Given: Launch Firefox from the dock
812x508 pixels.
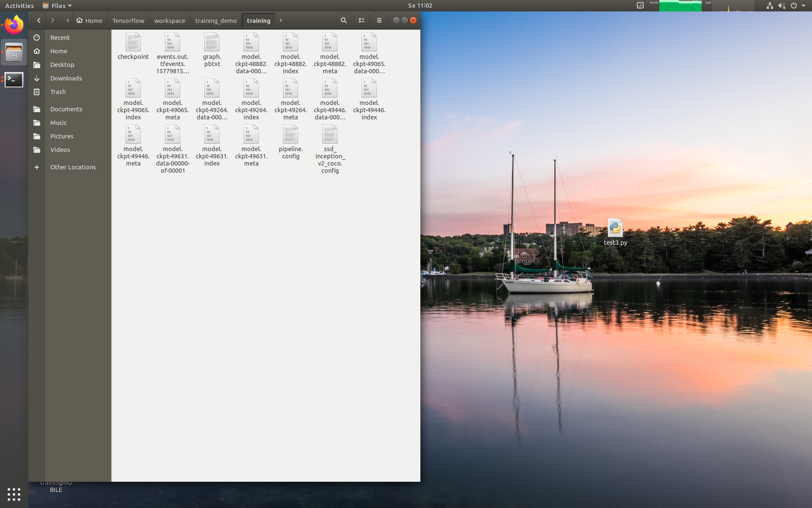Looking at the screenshot, I should point(14,25).
